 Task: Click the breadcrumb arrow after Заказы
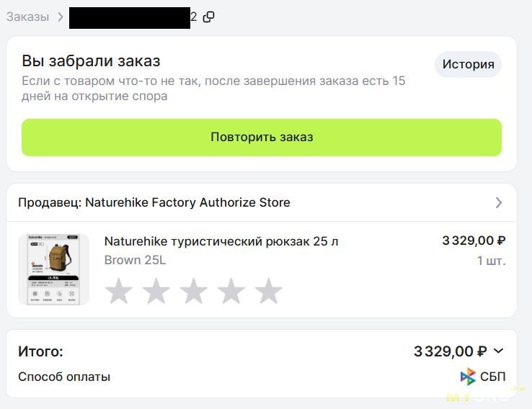[60, 17]
